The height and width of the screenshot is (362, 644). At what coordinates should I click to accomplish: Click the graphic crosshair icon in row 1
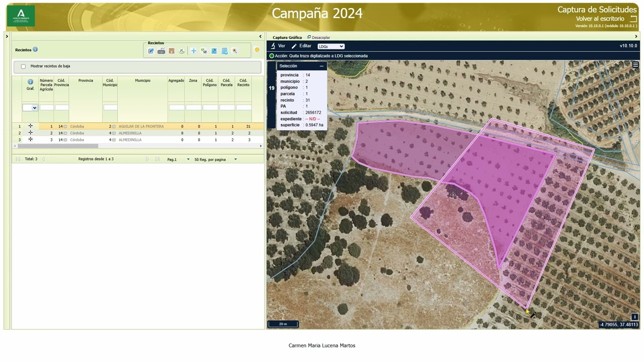point(30,126)
